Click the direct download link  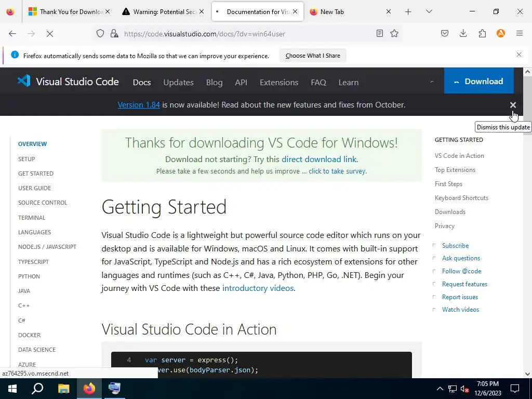[x=320, y=159]
